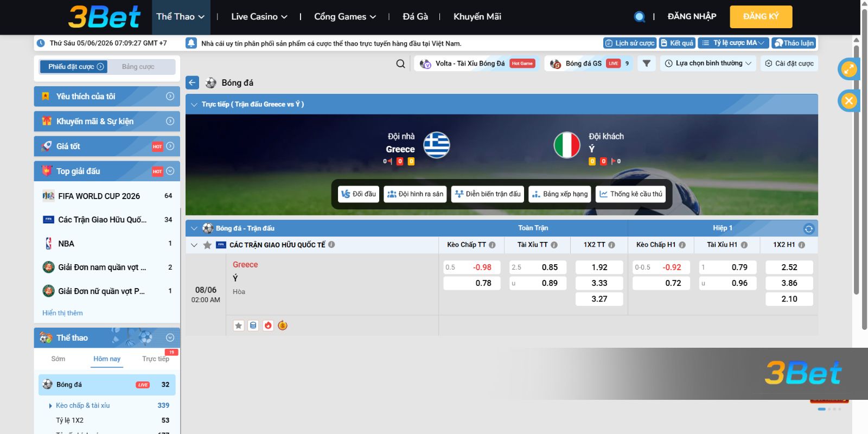The width and height of the screenshot is (868, 434).
Task: Open Cài đặt cược settings
Action: pos(789,63)
